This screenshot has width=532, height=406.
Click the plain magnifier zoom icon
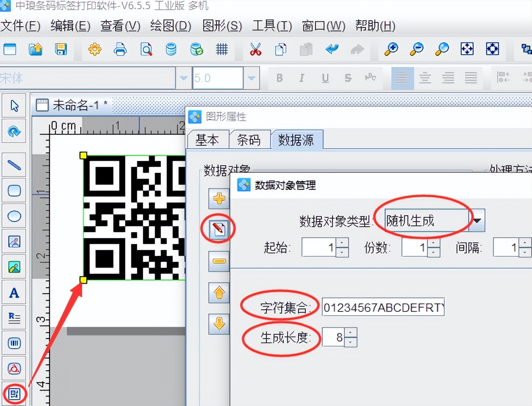442,50
